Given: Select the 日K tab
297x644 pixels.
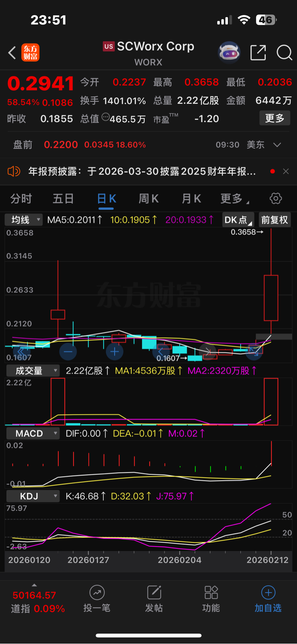Looking at the screenshot, I should (x=106, y=199).
